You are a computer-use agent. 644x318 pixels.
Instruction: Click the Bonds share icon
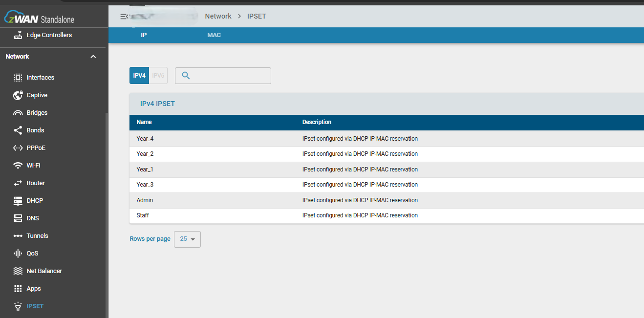[x=18, y=130]
